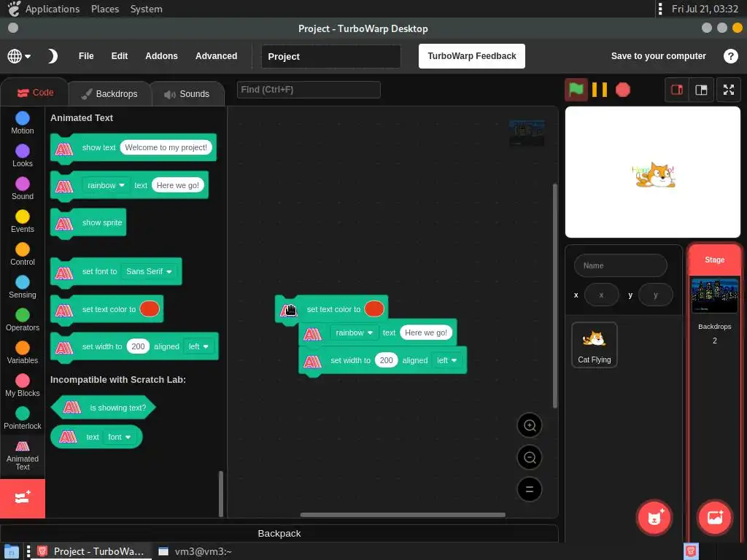Image resolution: width=747 pixels, height=560 pixels.
Task: Switch to small stage layout
Action: click(677, 90)
